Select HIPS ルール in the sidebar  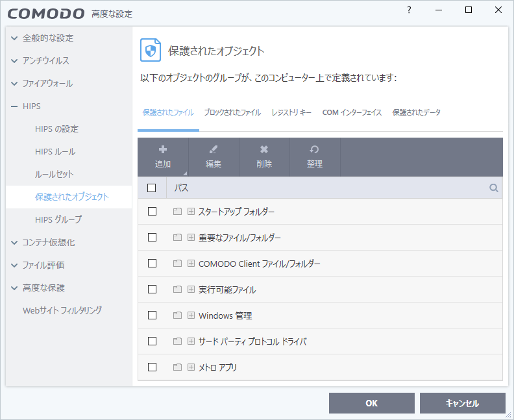tap(55, 151)
